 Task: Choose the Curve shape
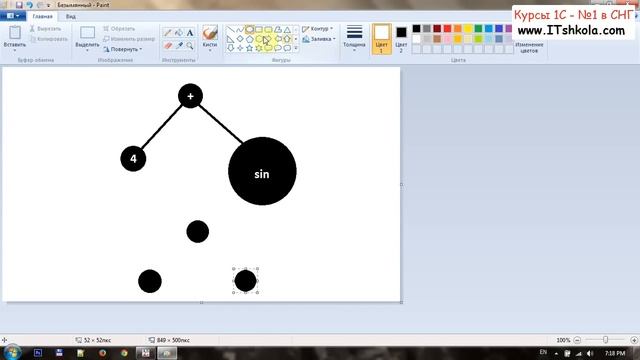coord(240,30)
